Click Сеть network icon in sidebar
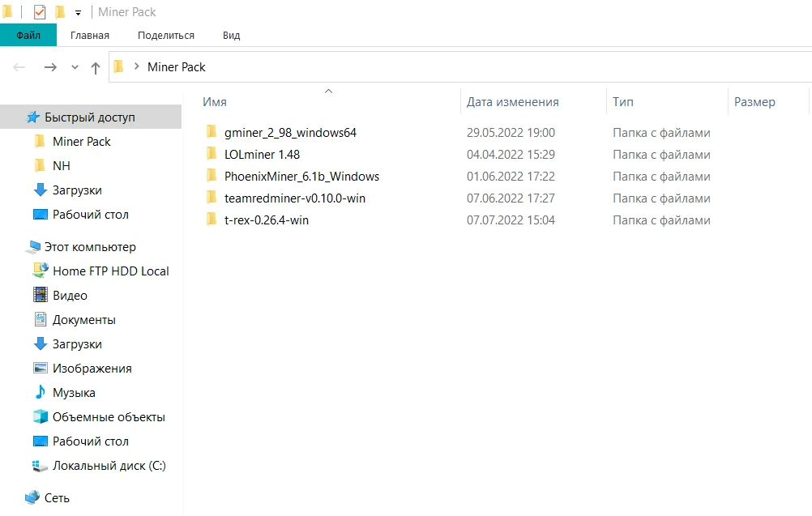 (32, 498)
